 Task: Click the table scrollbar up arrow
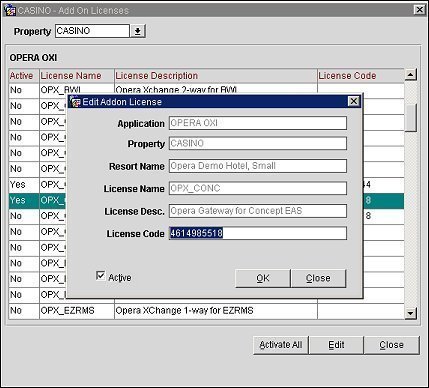click(411, 75)
